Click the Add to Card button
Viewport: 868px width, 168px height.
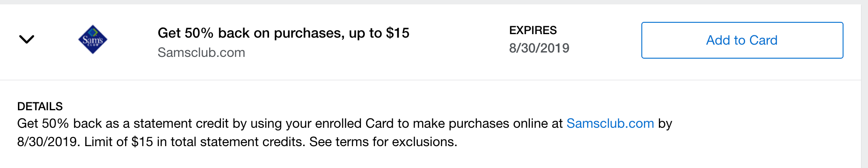742,40
